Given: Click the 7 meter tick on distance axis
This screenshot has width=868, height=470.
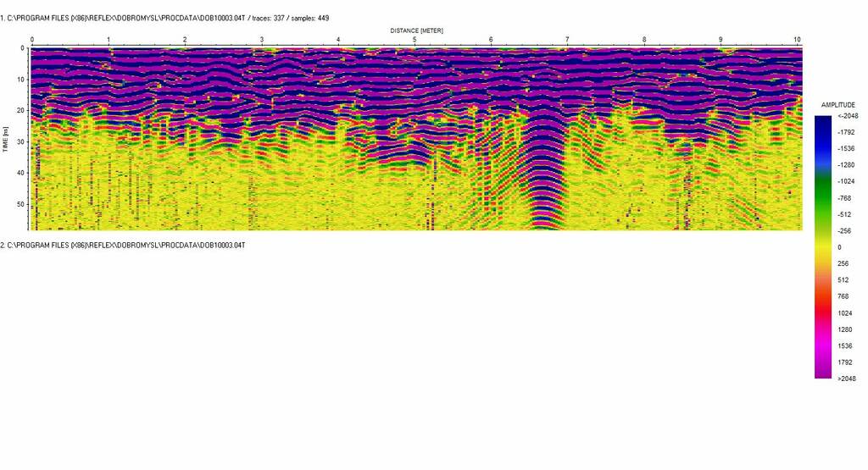Looking at the screenshot, I should point(567,40).
